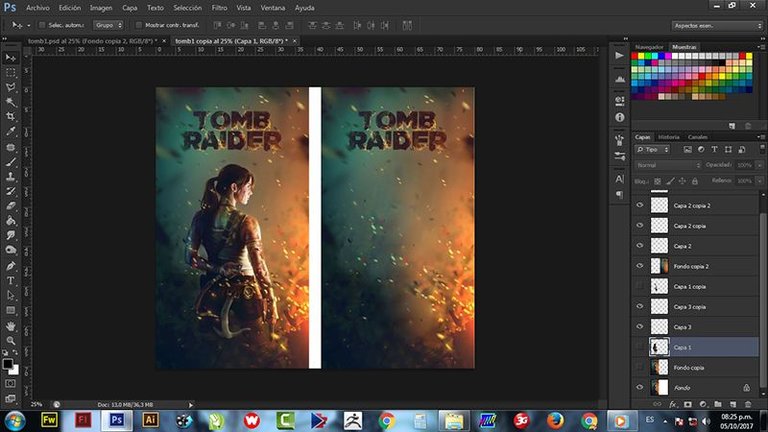Select the Move tool
Image resolution: width=768 pixels, height=432 pixels.
10,58
